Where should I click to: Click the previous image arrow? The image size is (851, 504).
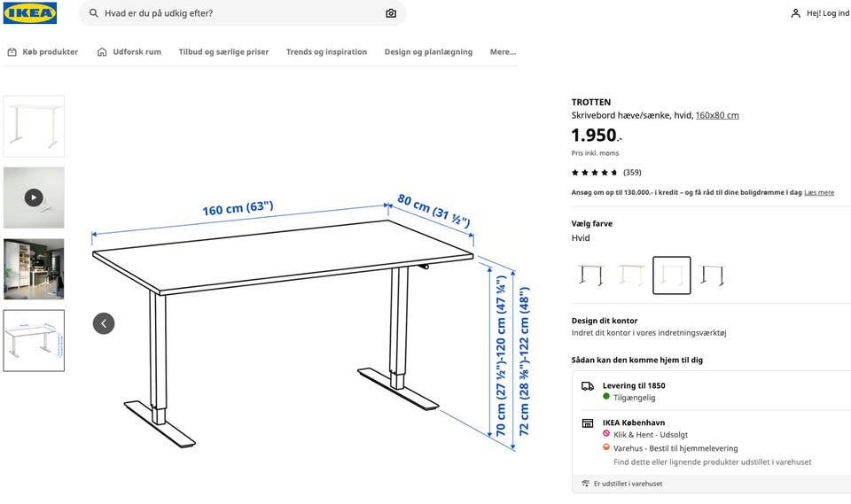pyautogui.click(x=104, y=323)
